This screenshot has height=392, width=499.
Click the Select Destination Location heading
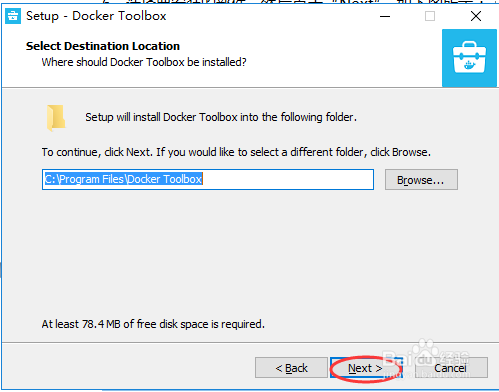point(103,46)
